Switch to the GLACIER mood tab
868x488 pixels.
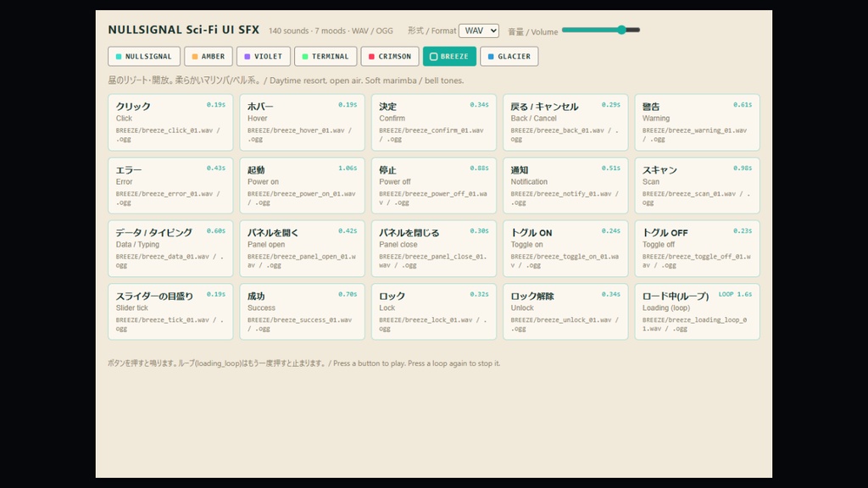pos(509,57)
